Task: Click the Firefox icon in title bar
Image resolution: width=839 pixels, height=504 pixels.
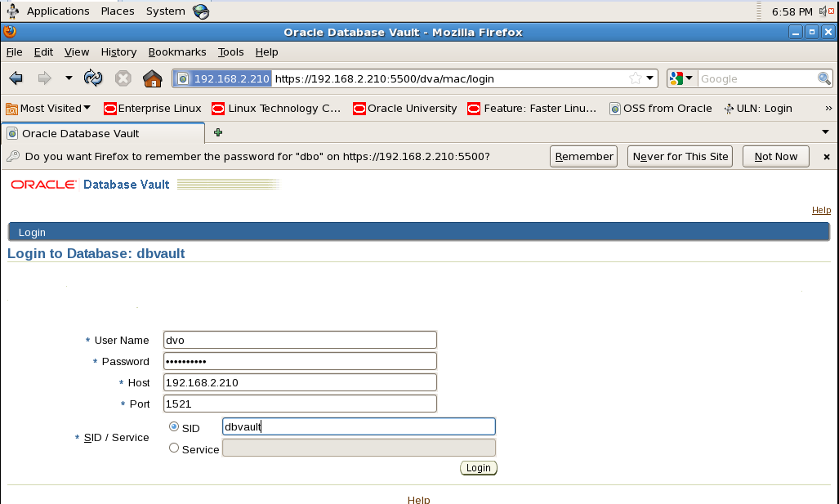Action: [10, 32]
